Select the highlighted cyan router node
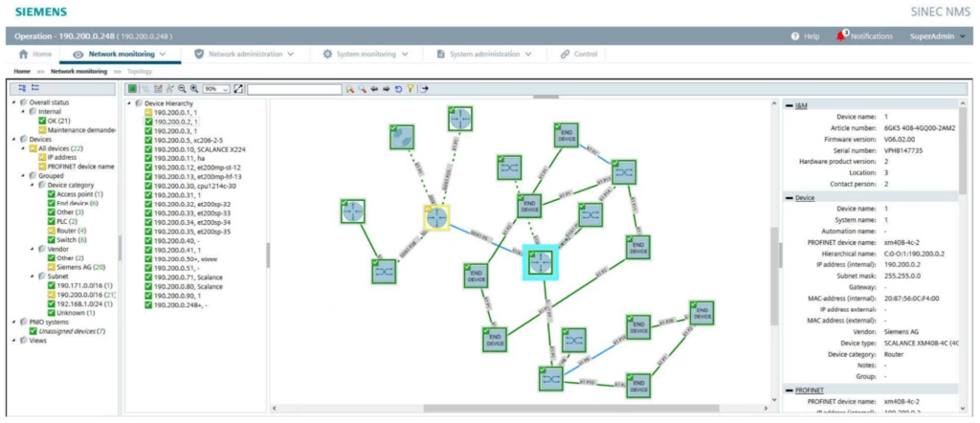The height and width of the screenshot is (423, 980). click(541, 261)
